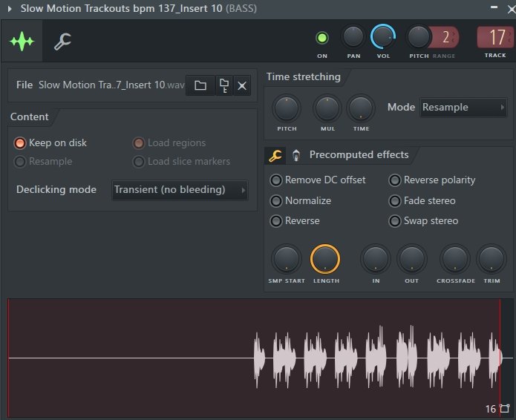Remove sample with the X icon
The width and height of the screenshot is (516, 420).
pos(242,85)
